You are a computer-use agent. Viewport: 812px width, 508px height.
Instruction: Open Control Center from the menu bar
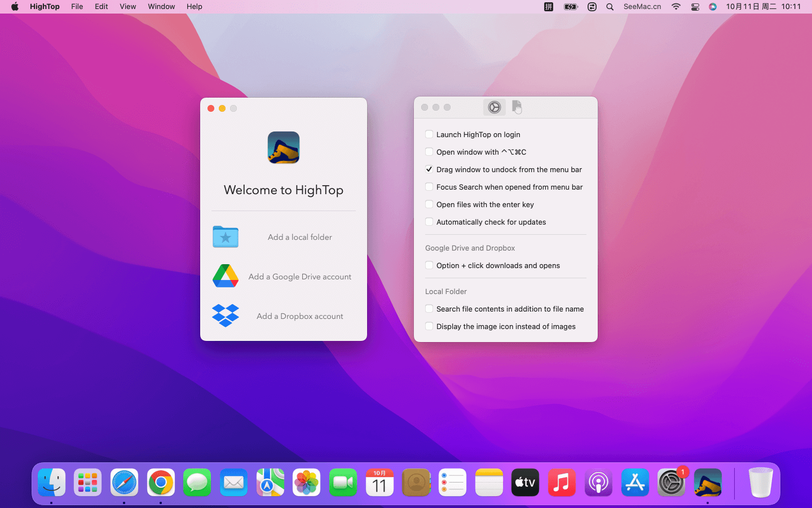(695, 7)
